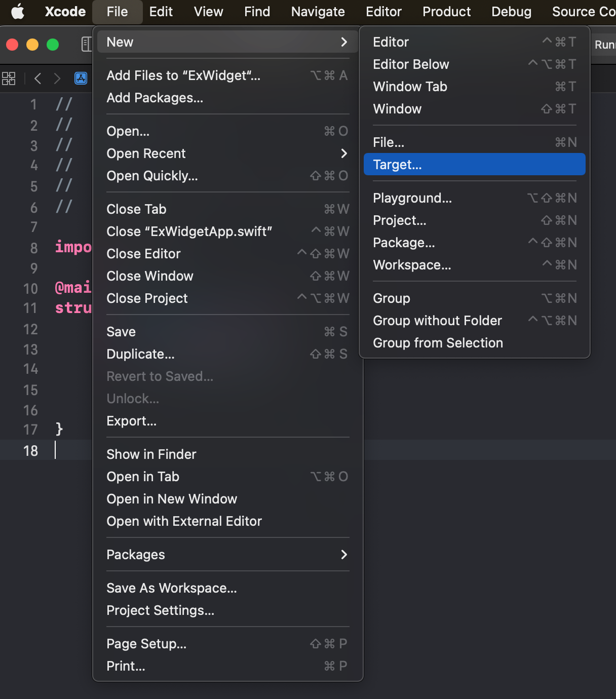Choose Package… in the New submenu
616x699 pixels.
pyautogui.click(x=475, y=242)
